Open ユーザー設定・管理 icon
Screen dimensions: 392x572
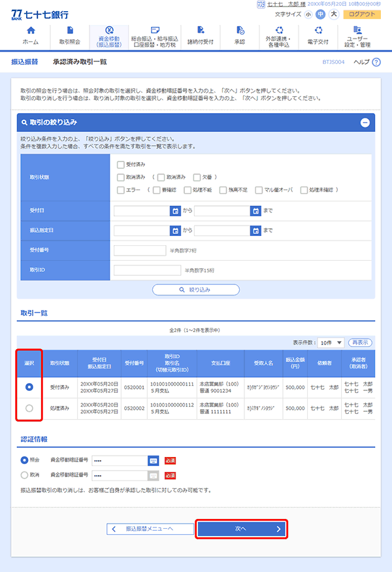357,30
